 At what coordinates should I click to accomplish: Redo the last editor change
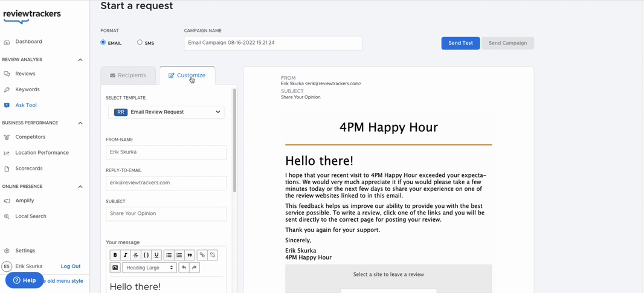(195, 268)
